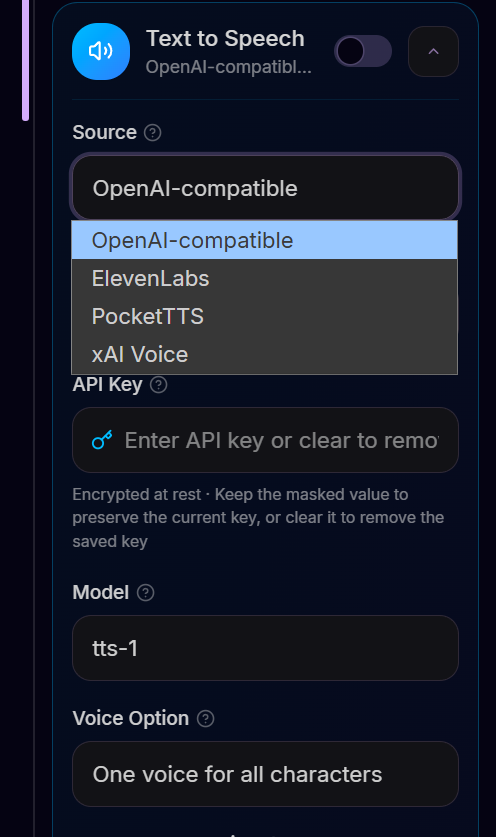Viewport: 496px width, 837px height.
Task: Open the Voice Option help icon
Action: click(206, 718)
